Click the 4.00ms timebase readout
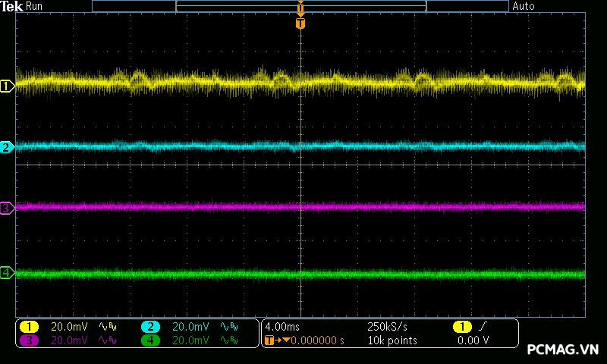Image resolution: width=607 pixels, height=364 pixels. point(283,327)
